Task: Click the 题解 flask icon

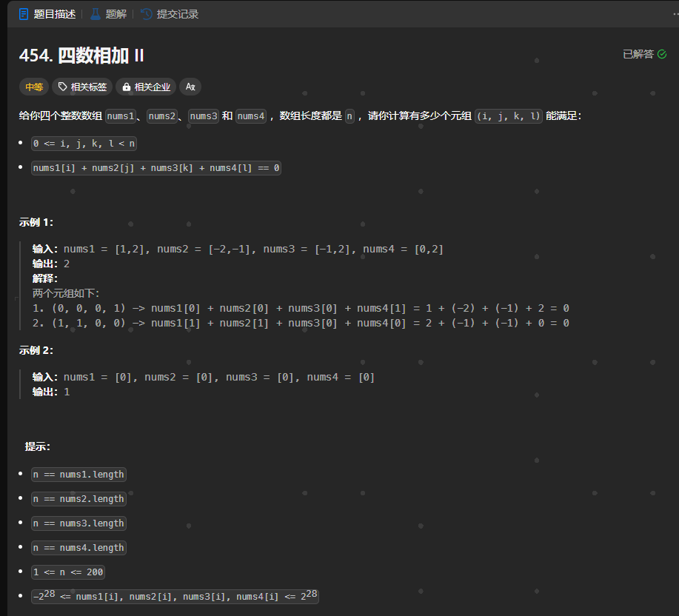Action: [96, 14]
